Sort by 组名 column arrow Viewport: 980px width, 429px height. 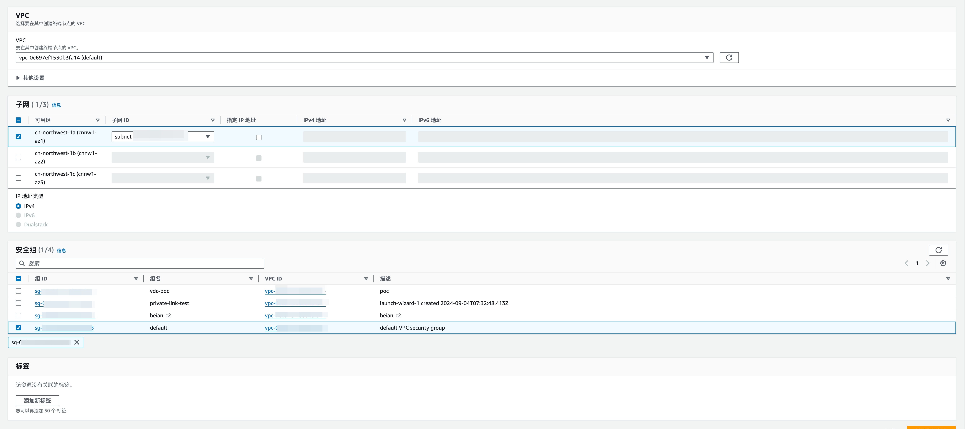tap(251, 279)
